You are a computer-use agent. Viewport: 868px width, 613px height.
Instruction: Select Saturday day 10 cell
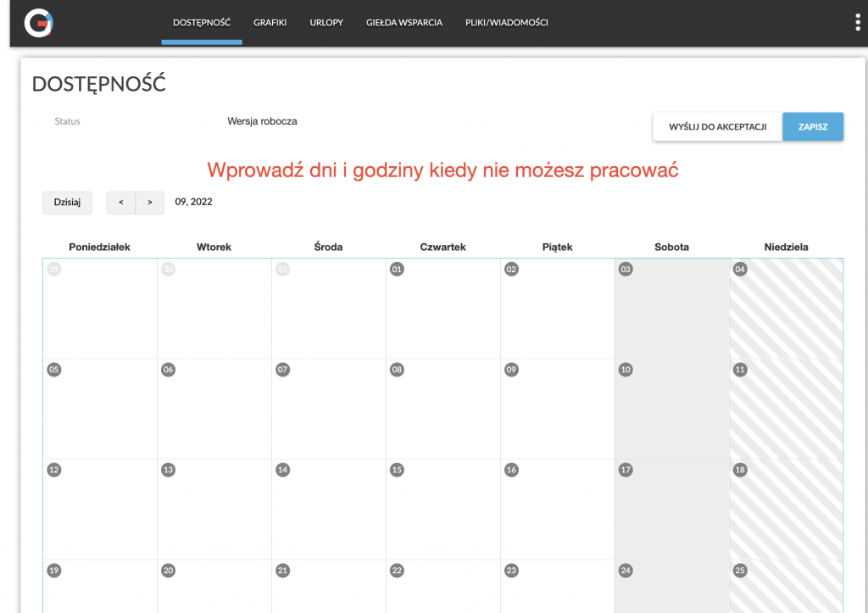pos(671,409)
